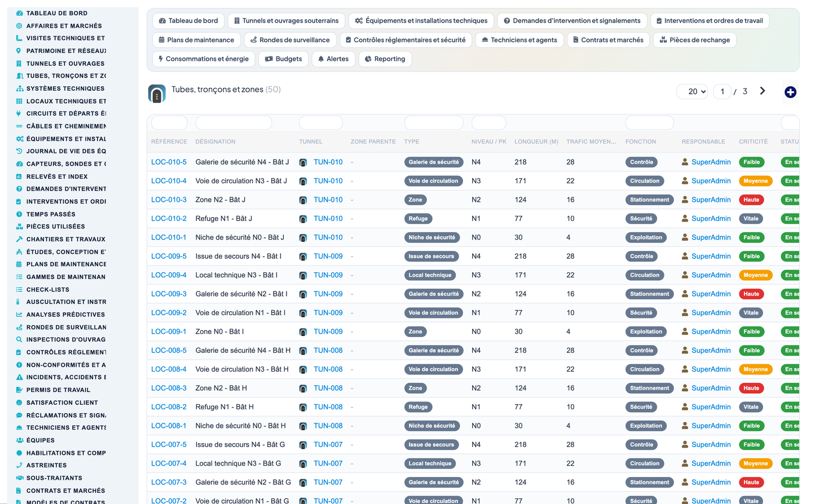Click the blue plus add-record icon
This screenshot has width=815, height=504.
pos(790,92)
